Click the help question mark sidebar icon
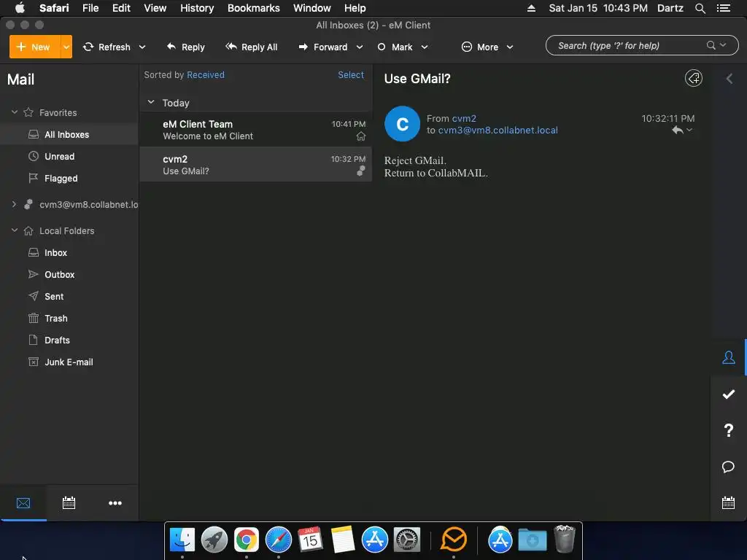Screen dimensions: 747x560 coord(729,430)
